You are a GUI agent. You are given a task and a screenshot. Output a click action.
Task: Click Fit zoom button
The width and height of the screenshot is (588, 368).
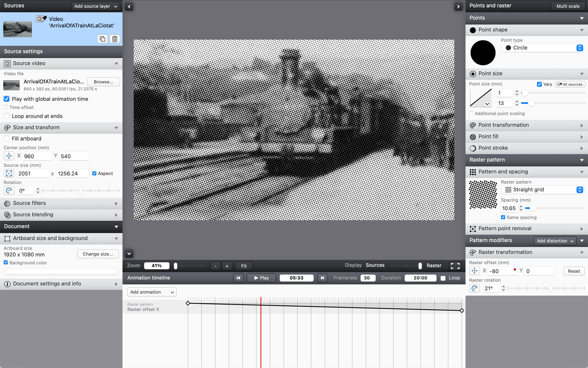click(x=244, y=266)
